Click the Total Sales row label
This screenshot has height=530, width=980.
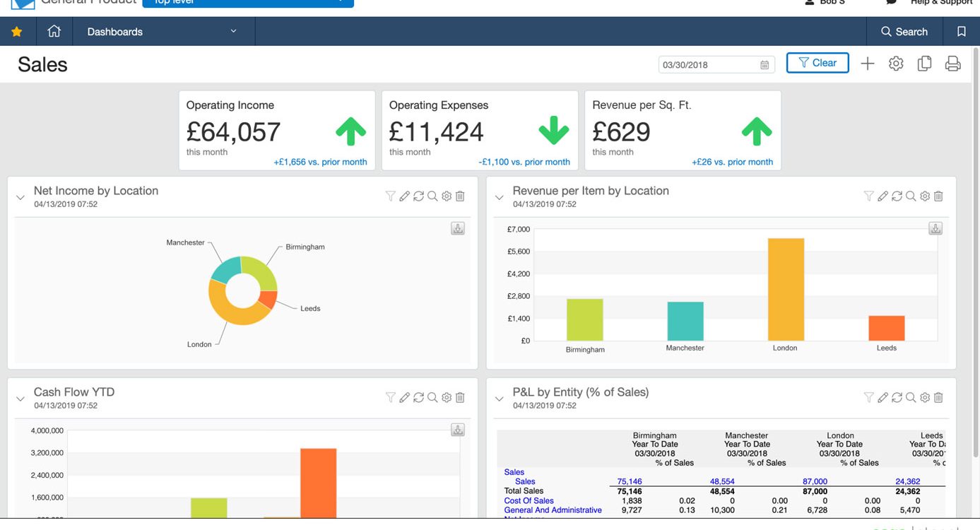pyautogui.click(x=524, y=491)
